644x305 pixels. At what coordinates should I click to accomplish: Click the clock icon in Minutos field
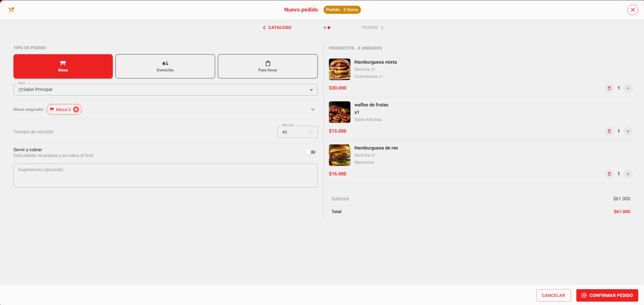[x=310, y=132]
